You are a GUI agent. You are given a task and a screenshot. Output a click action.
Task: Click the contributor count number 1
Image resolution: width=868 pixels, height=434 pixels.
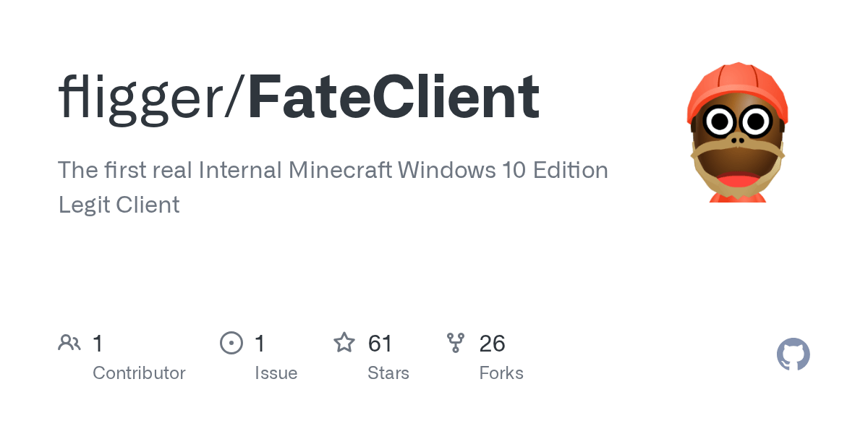coord(98,344)
